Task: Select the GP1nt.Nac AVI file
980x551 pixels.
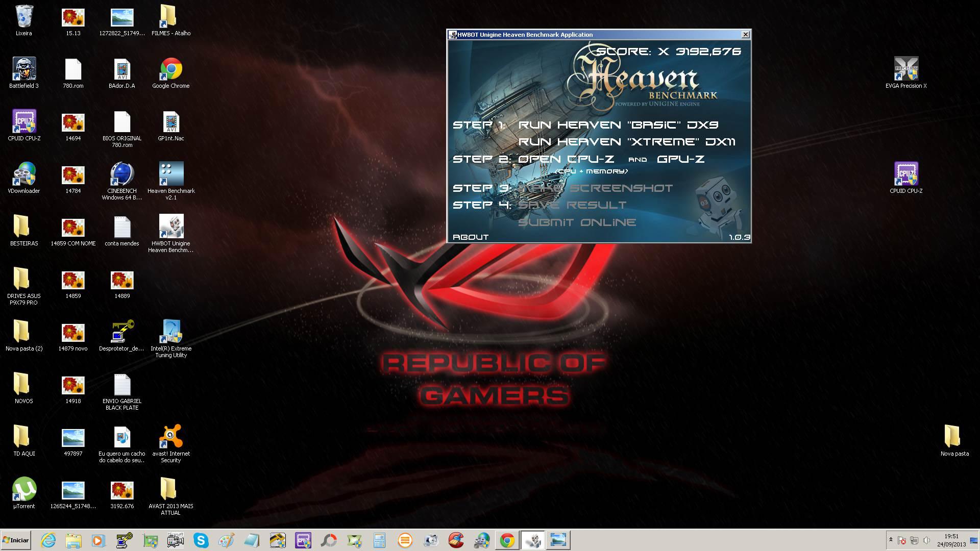Action: tap(171, 126)
